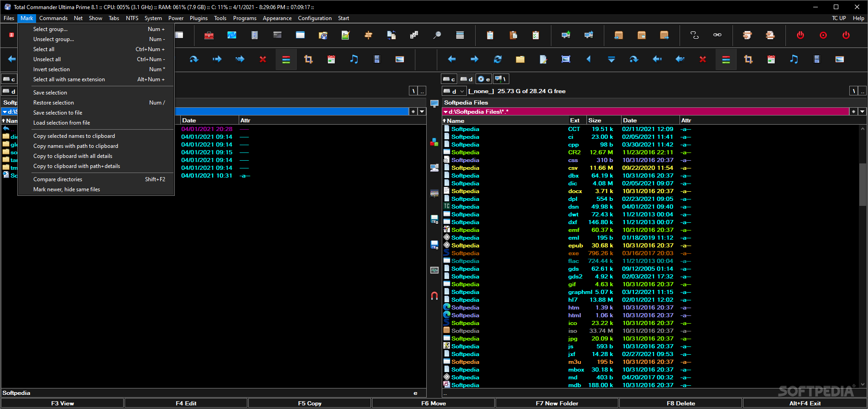Open right panel favorites asterisk button

pos(853,112)
